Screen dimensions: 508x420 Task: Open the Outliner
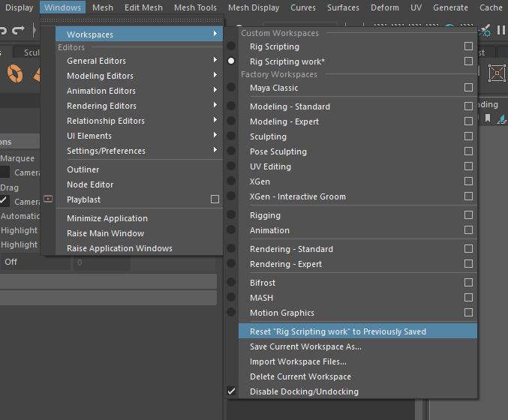pyautogui.click(x=140, y=169)
